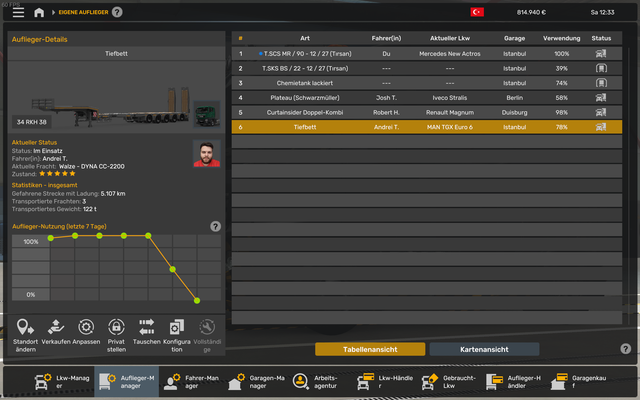The width and height of the screenshot is (640, 400).
Task: Click the greyed Vollständige repair icon
Action: coord(207,327)
